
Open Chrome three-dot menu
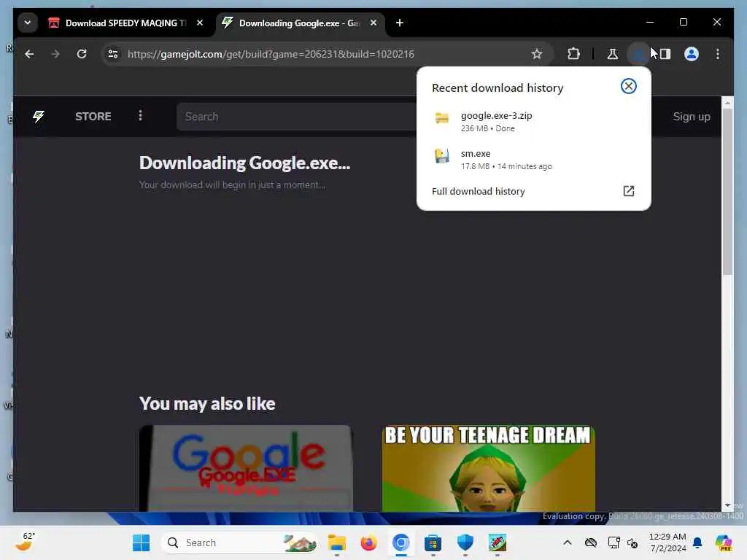click(718, 54)
